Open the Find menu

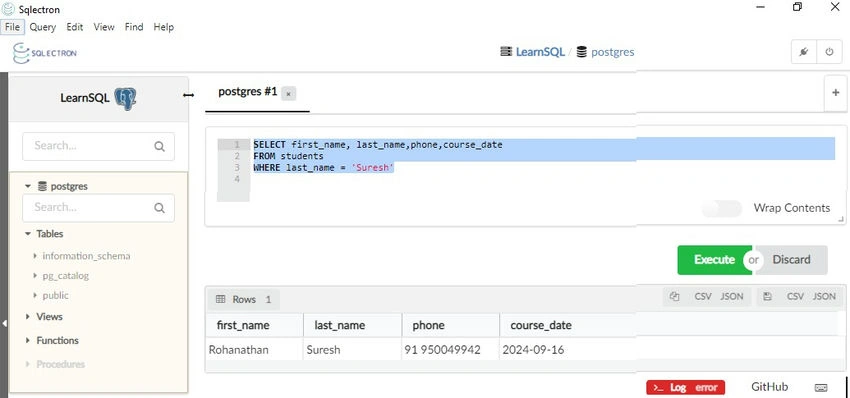[134, 27]
